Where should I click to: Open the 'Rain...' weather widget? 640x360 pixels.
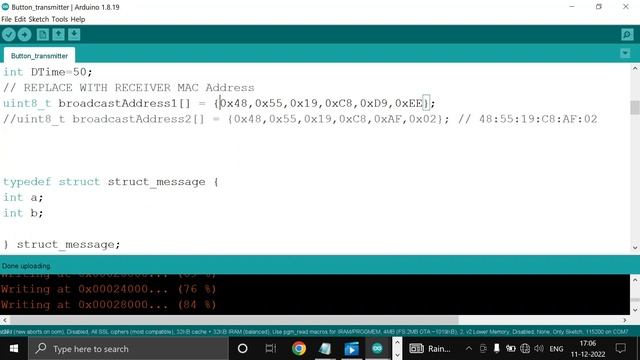(429, 349)
